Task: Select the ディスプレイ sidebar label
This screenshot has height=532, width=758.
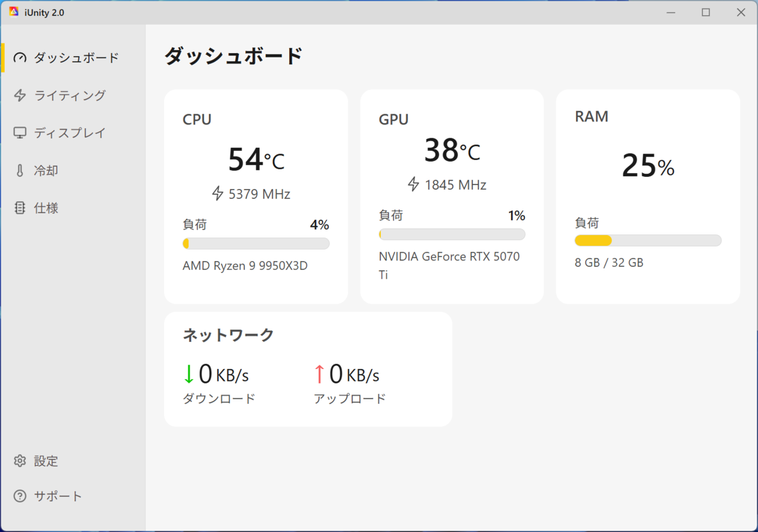Action: 70,133
